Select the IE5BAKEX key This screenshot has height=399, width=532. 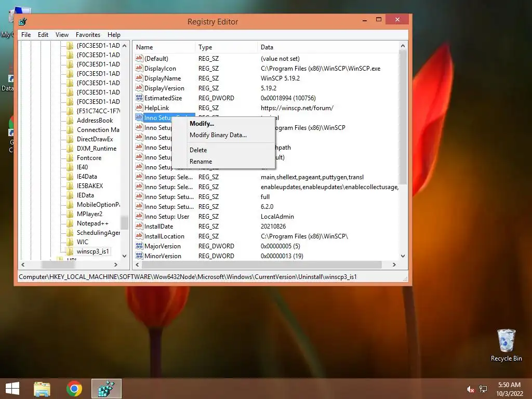[x=89, y=186]
